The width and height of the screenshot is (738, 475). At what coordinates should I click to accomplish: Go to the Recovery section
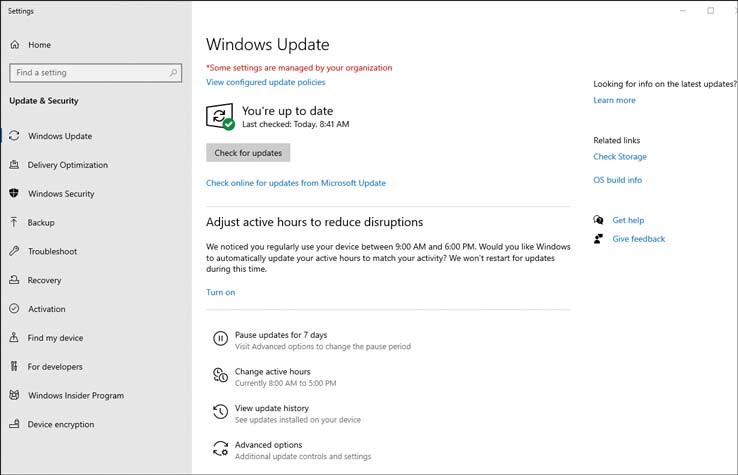pos(44,280)
